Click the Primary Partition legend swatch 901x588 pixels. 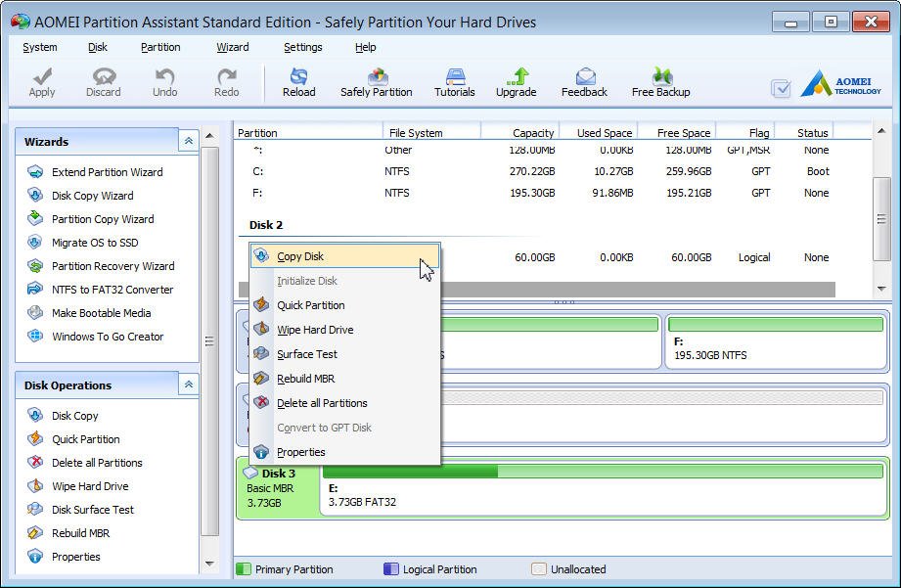pos(244,569)
